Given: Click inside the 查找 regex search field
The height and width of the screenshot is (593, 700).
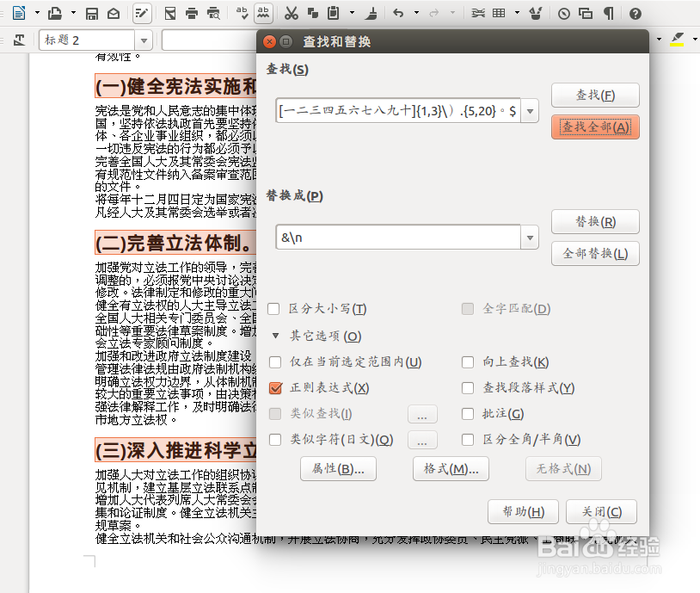Looking at the screenshot, I should coord(398,111).
